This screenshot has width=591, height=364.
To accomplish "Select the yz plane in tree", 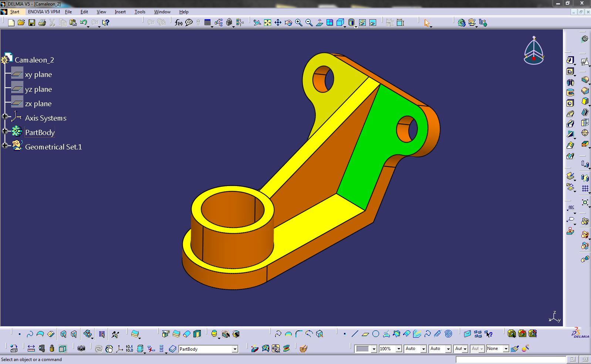I will [x=38, y=89].
